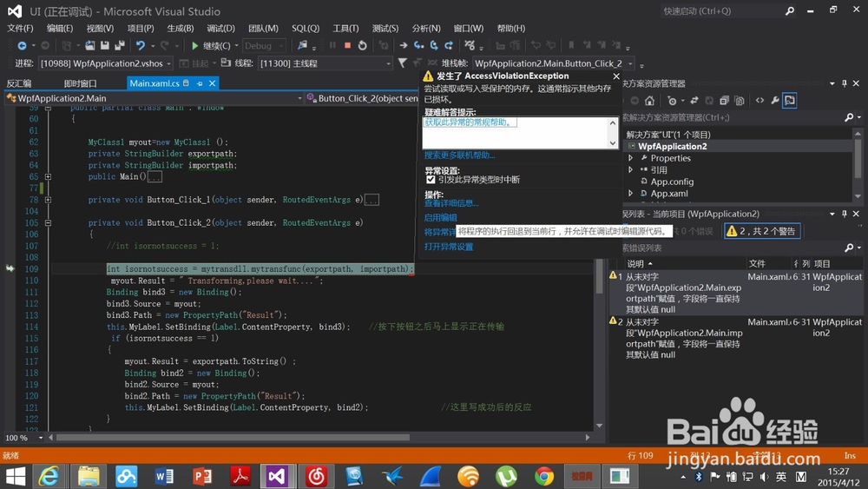868x489 pixels.
Task: Click Show Next Statement arrow icon
Action: tap(404, 45)
